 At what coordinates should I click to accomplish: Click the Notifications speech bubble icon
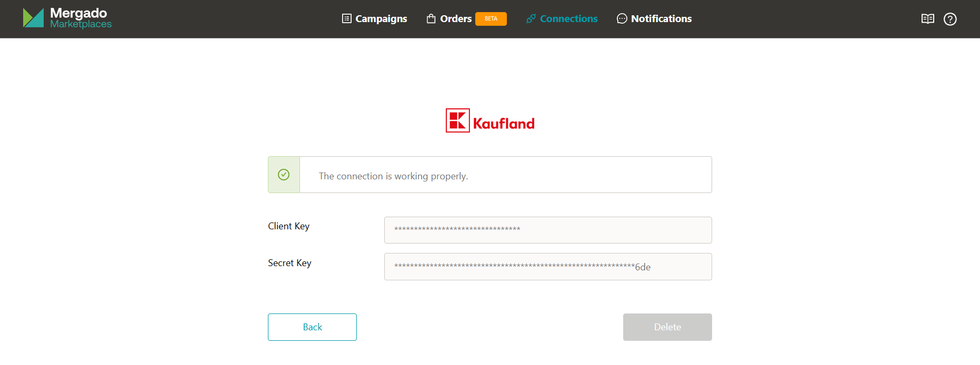point(622,19)
